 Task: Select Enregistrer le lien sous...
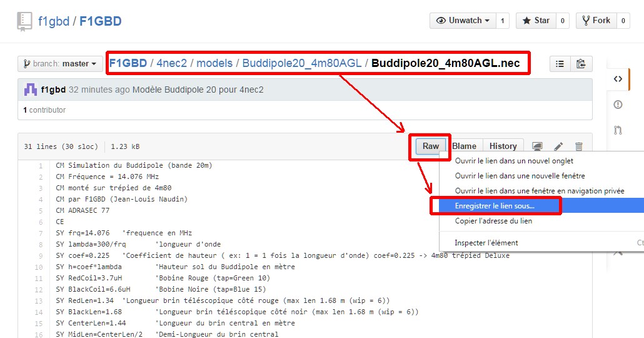point(541,205)
